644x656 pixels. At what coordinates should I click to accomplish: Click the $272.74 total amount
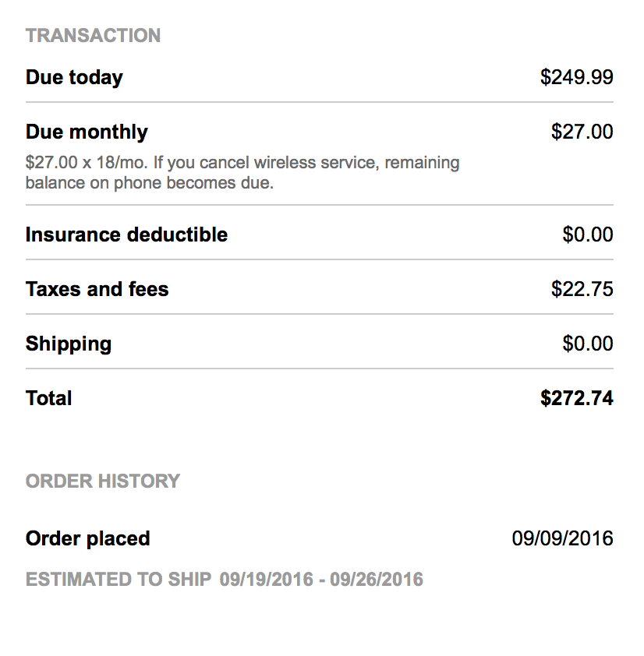(576, 398)
